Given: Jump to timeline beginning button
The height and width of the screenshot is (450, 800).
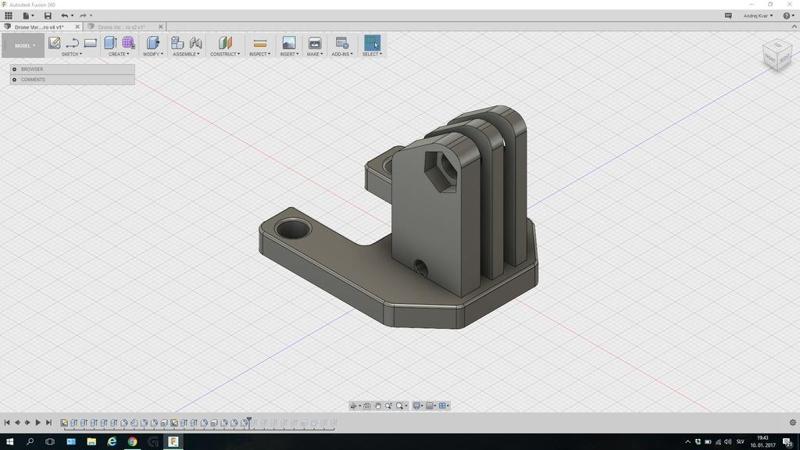Looking at the screenshot, I should point(7,423).
